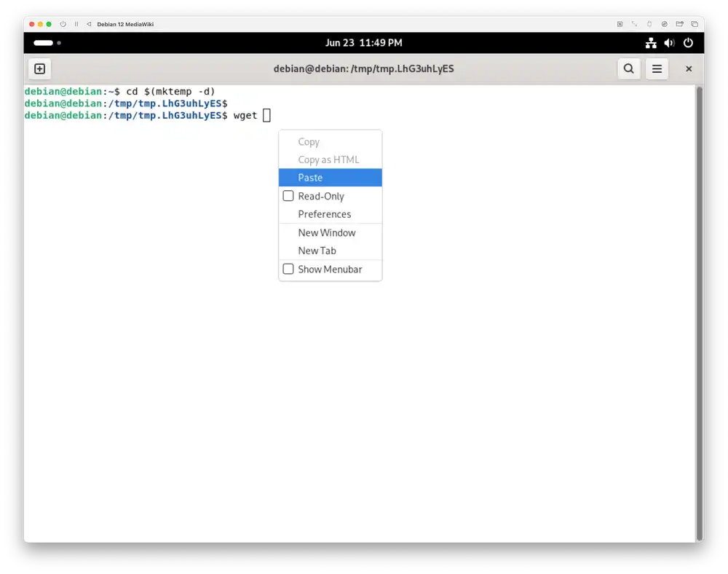
Task: Choose Copy in the context menu
Action: pyautogui.click(x=330, y=141)
